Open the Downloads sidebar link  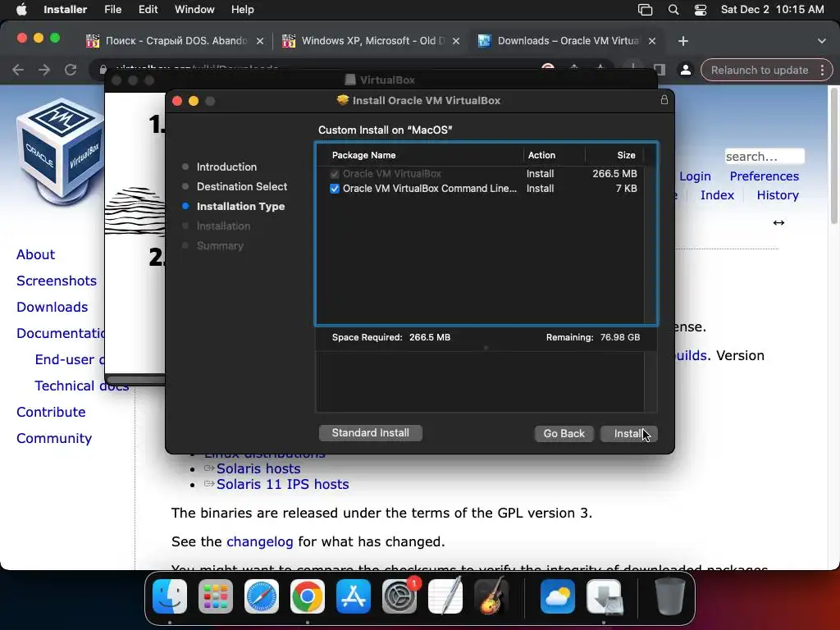52,307
